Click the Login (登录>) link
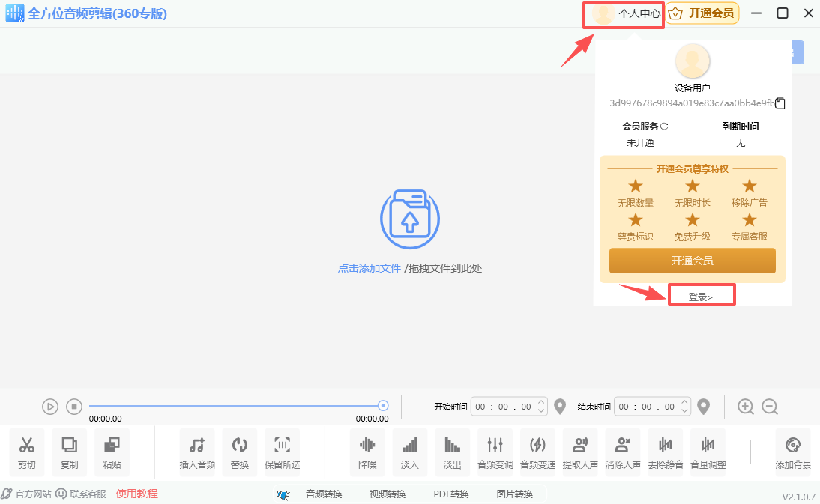This screenshot has width=820, height=504. tap(700, 297)
